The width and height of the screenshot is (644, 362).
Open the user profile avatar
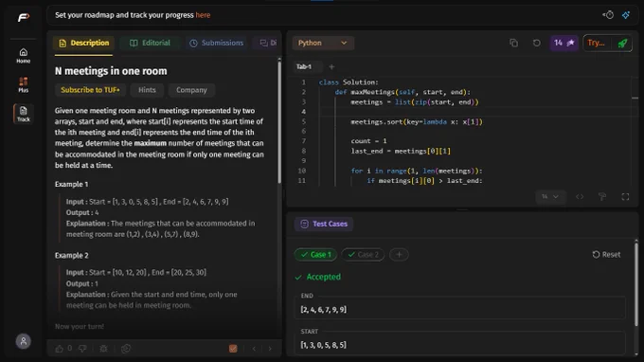point(24,341)
